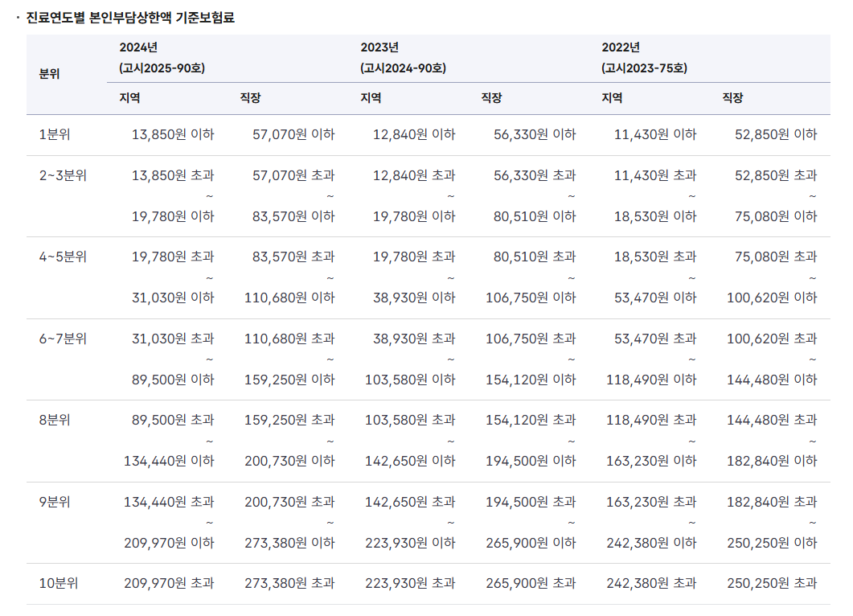Click the value '75,080원 이하'
Image resolution: width=853 pixels, height=616 pixels.
pos(777,216)
